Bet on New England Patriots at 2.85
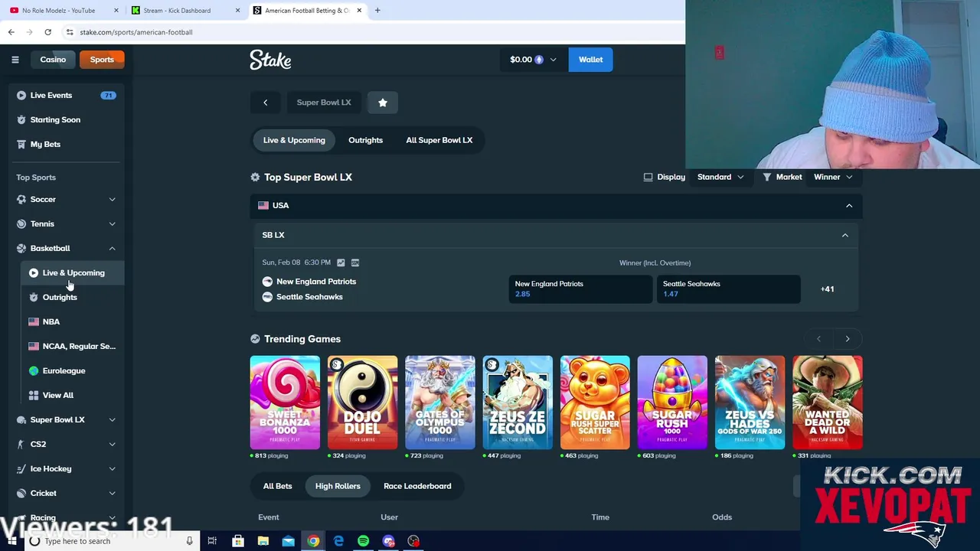 tap(580, 289)
